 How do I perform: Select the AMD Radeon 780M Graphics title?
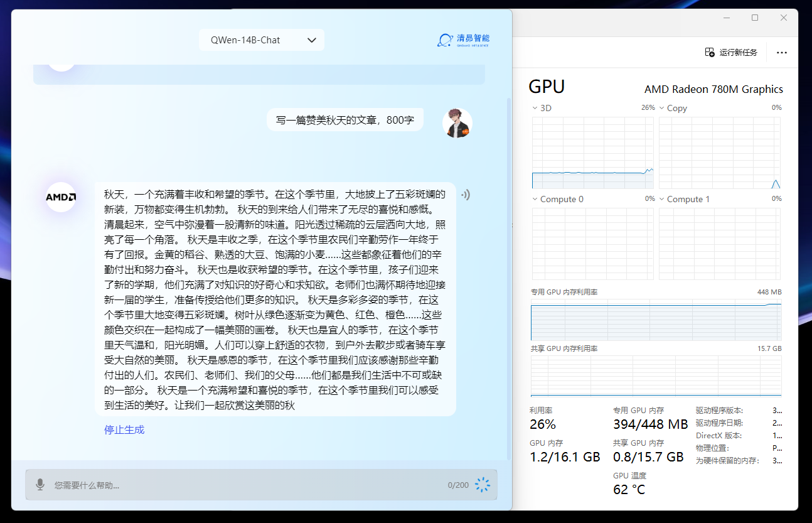pyautogui.click(x=713, y=89)
